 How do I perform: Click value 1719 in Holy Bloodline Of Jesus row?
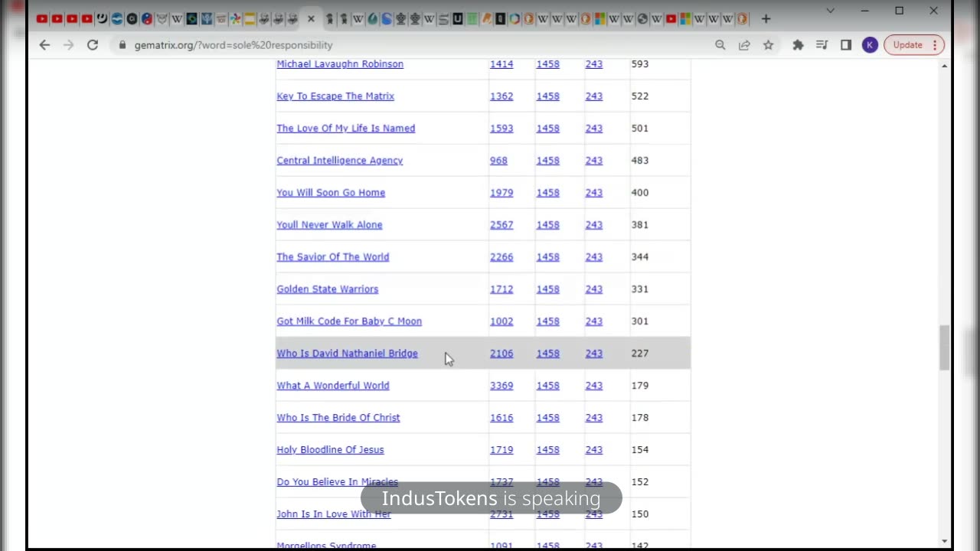(501, 450)
